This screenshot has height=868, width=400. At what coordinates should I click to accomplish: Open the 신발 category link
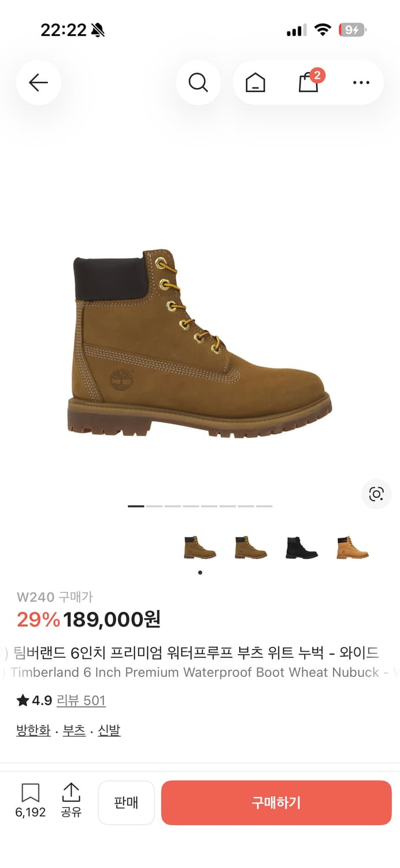109,730
